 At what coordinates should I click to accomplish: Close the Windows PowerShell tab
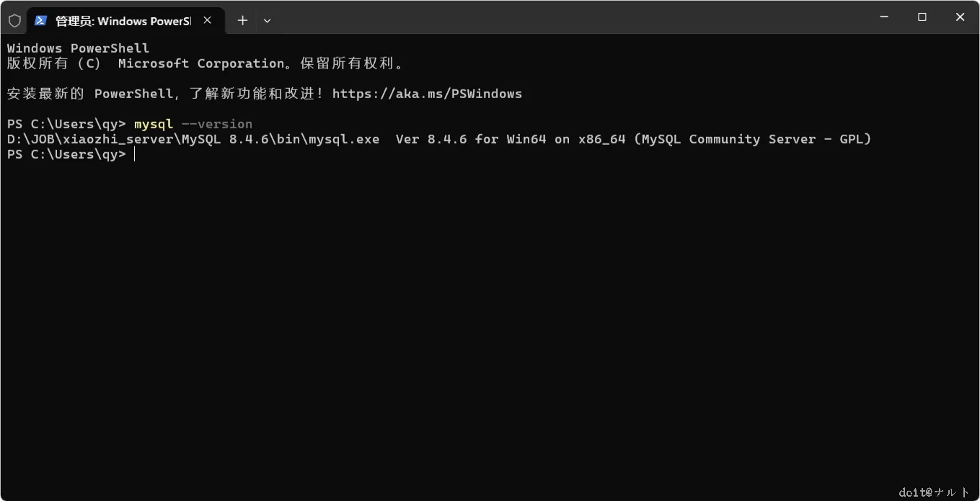[x=208, y=20]
